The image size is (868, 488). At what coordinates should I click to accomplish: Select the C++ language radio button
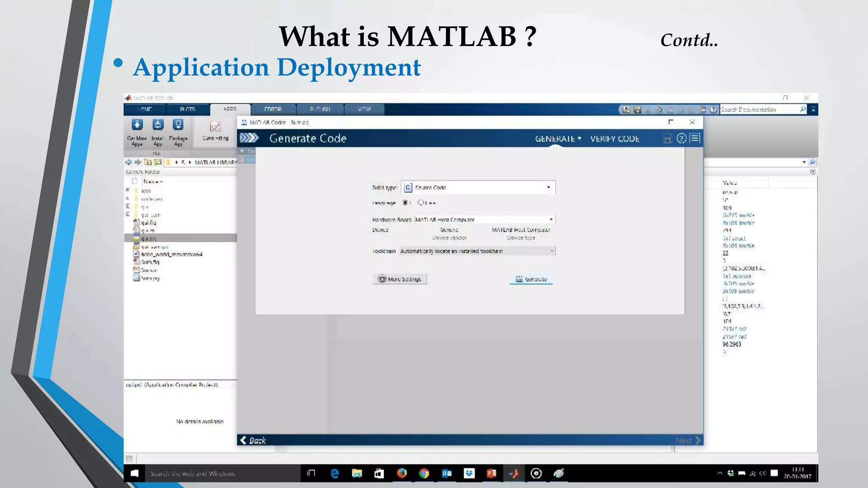pyautogui.click(x=420, y=202)
